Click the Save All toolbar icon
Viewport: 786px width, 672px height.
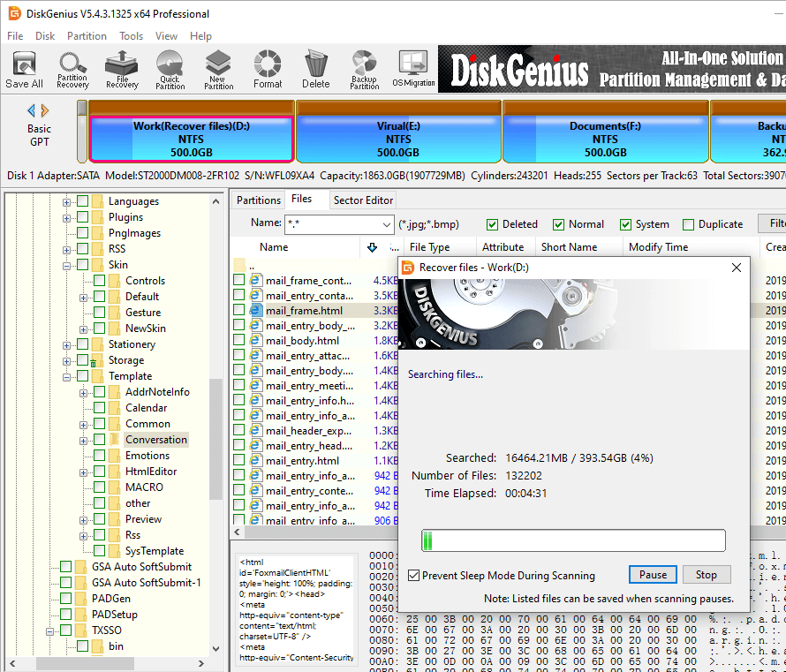click(x=24, y=69)
